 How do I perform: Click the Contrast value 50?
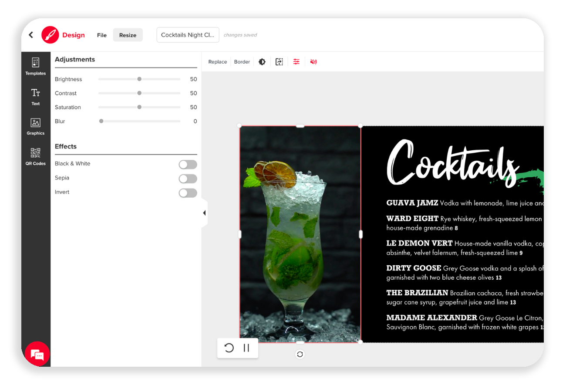pyautogui.click(x=193, y=93)
